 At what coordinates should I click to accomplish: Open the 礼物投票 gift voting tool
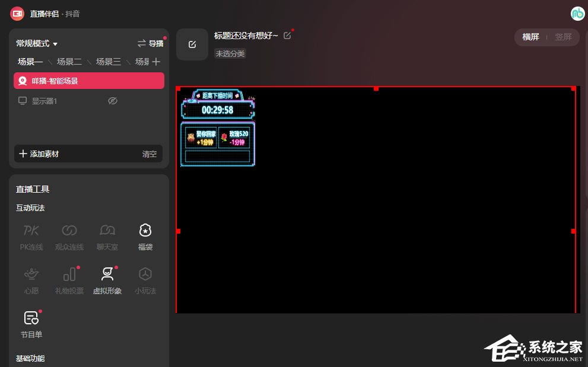point(69,281)
